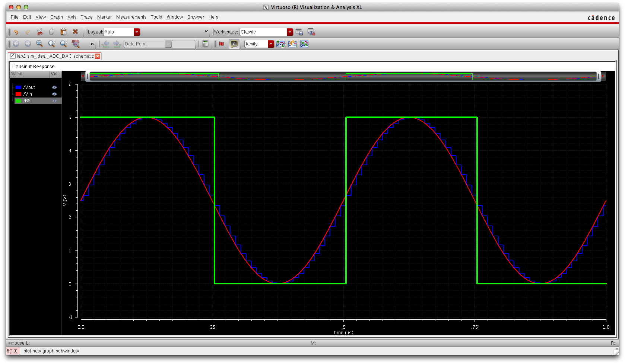
Task: Click the red flag marker icon
Action: click(222, 44)
